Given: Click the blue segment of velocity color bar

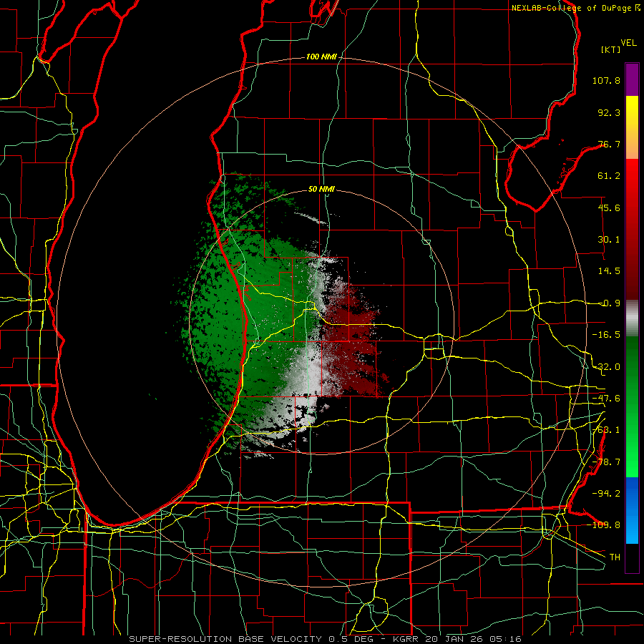Looking at the screenshot, I should pos(632,510).
